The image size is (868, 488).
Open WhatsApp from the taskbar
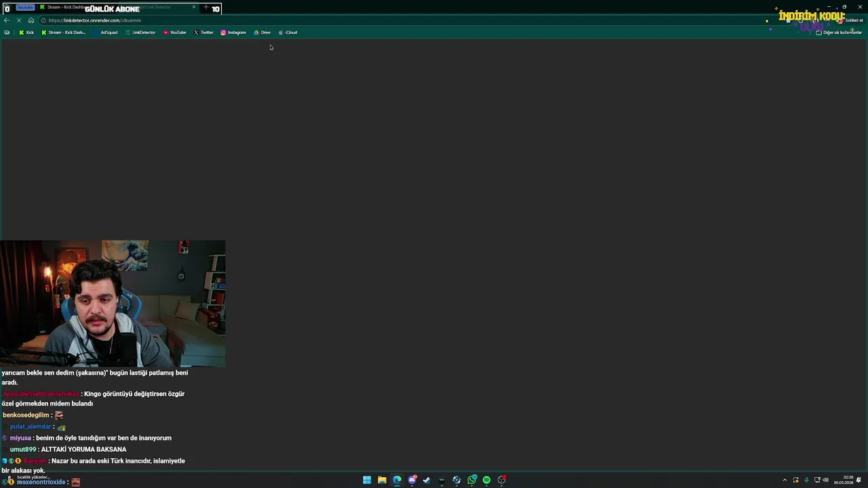(x=472, y=480)
